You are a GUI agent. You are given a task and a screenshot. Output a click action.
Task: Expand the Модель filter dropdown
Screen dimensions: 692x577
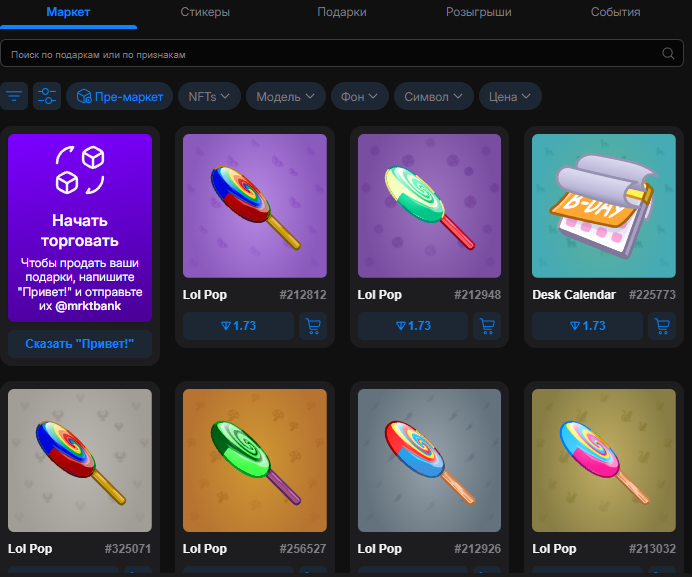[x=285, y=97]
